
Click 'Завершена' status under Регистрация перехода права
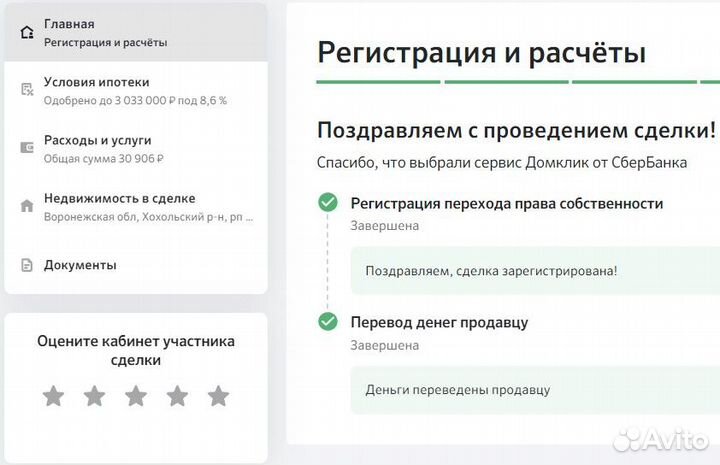click(x=385, y=226)
